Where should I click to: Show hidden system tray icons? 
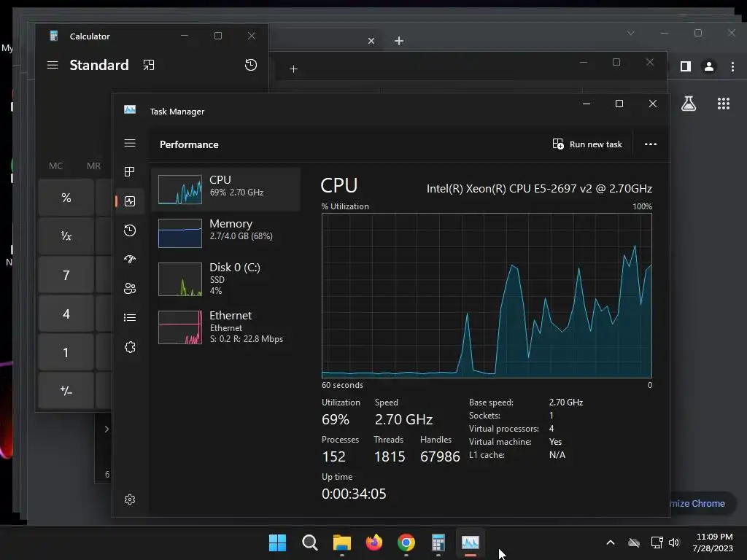tap(611, 542)
